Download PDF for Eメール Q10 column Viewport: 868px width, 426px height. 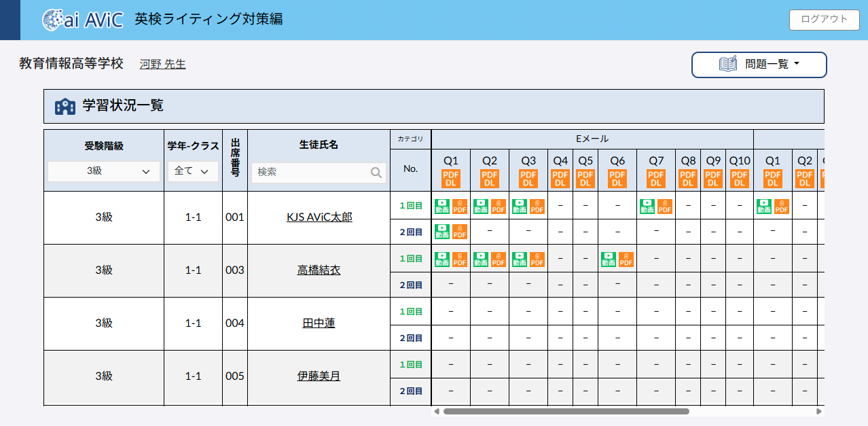(740, 179)
